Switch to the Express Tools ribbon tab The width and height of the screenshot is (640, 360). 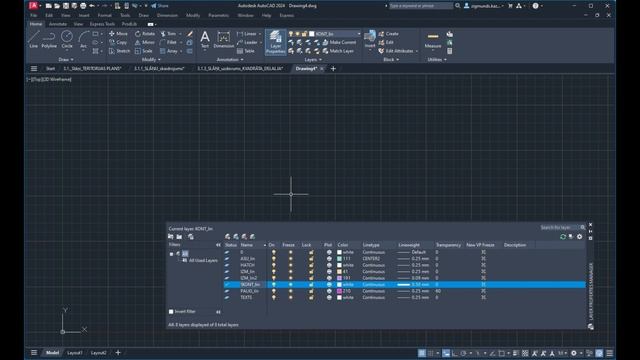[x=102, y=24]
